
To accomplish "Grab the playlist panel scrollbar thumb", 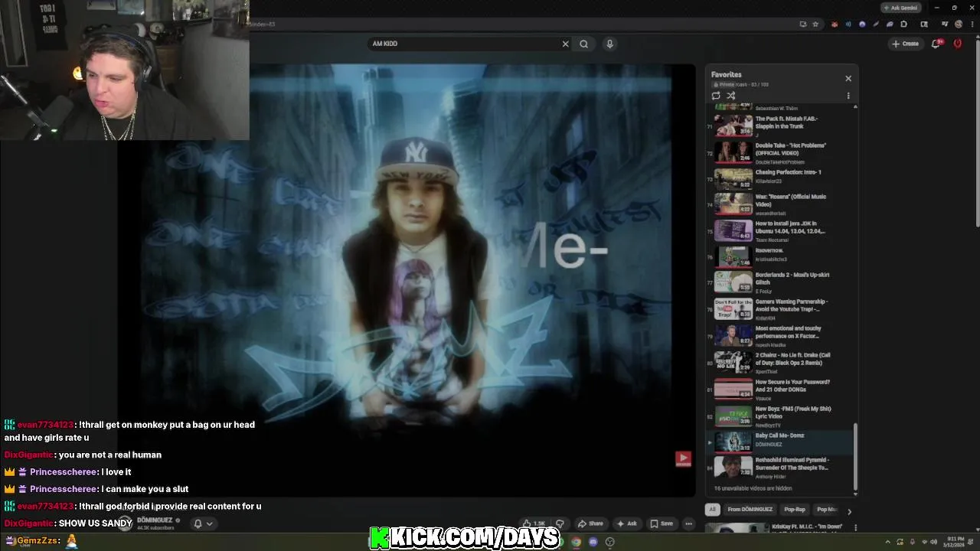I will tap(855, 458).
